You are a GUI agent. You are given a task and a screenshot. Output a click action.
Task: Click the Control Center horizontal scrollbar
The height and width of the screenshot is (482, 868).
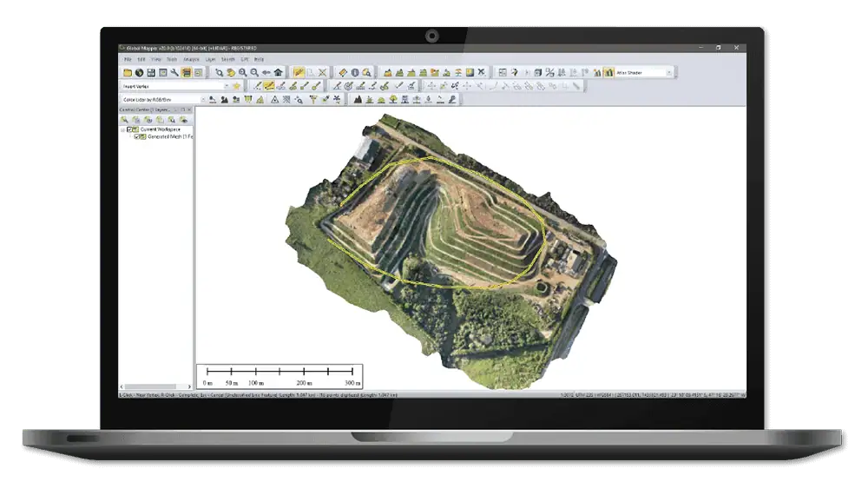click(x=150, y=386)
